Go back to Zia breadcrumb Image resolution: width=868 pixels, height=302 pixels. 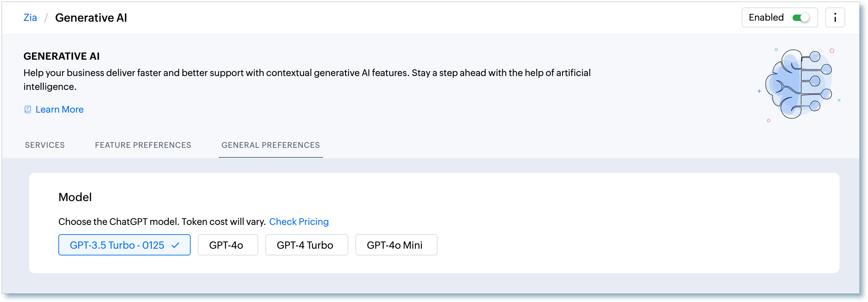click(30, 18)
